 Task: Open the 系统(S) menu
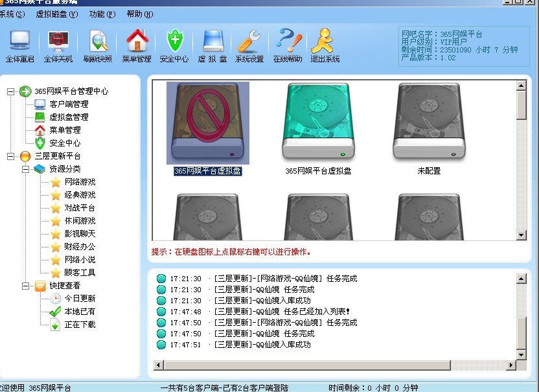12,14
